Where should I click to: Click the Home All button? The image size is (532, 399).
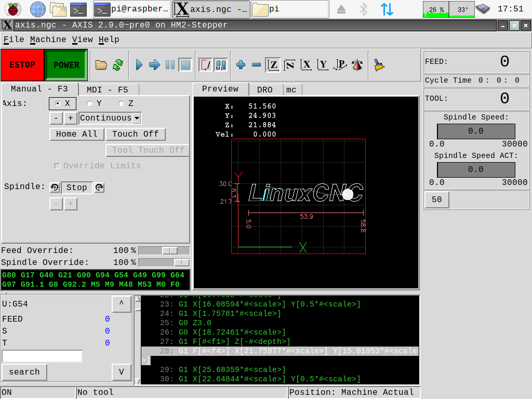[x=77, y=134]
